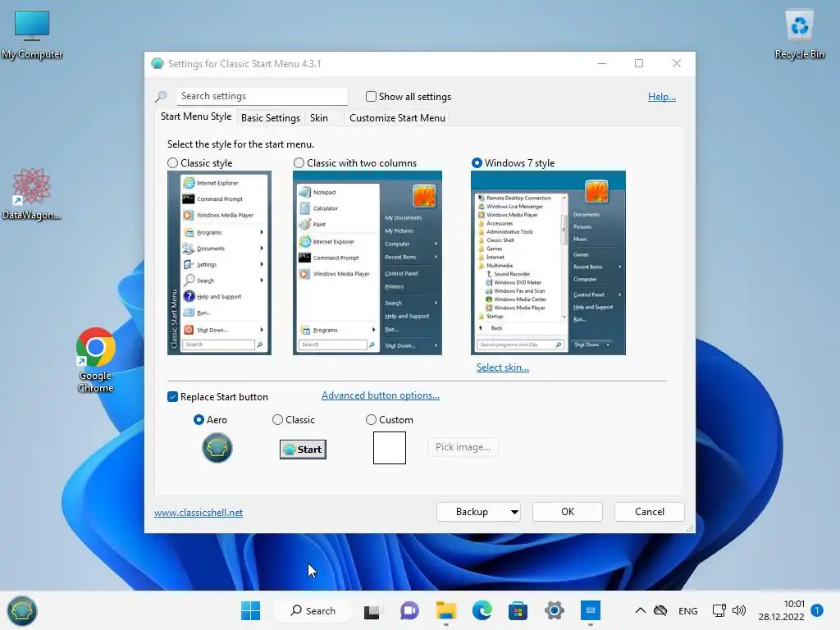Click the Classic Shell start button on taskbar
The image size is (840, 630).
pyautogui.click(x=22, y=610)
